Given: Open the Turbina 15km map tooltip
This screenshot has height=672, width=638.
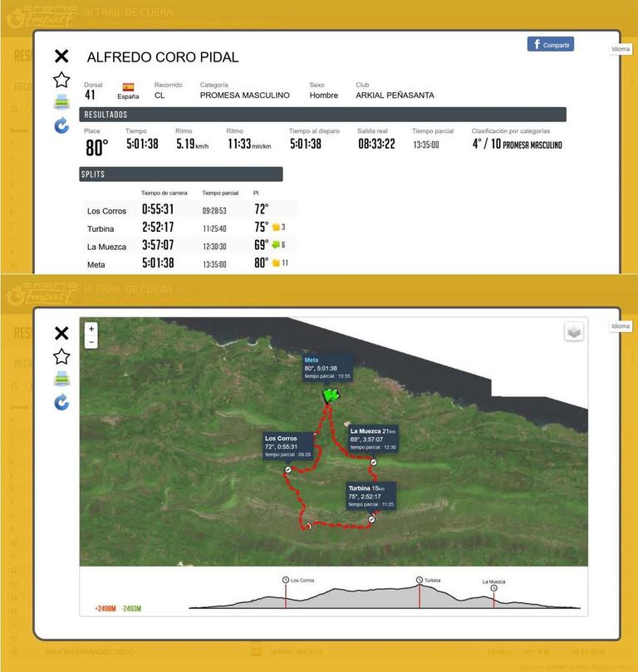Looking at the screenshot, I should click(x=371, y=496).
